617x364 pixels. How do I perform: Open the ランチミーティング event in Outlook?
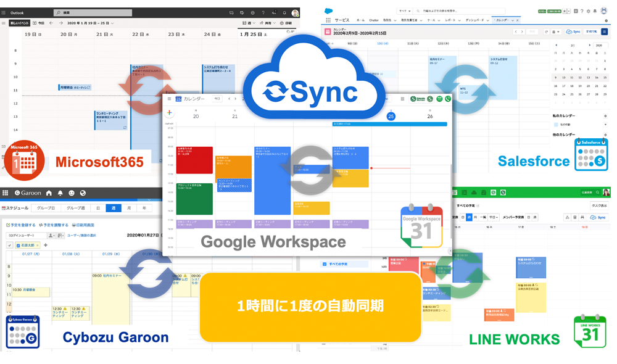point(111,120)
